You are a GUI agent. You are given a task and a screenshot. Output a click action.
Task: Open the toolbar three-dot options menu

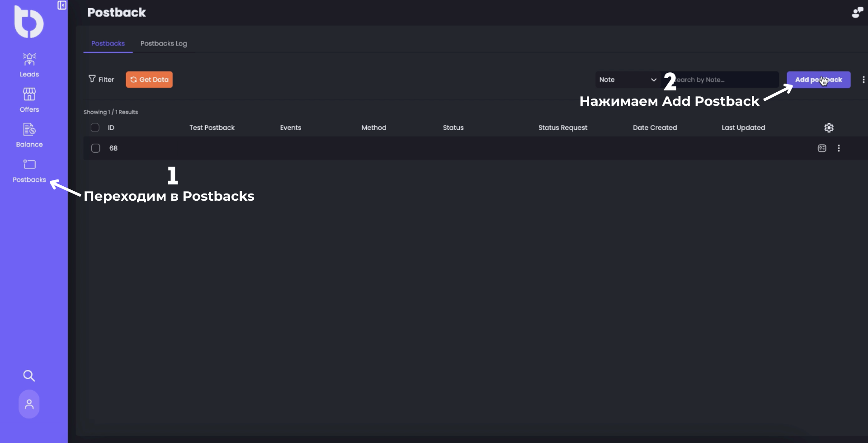[x=863, y=80]
